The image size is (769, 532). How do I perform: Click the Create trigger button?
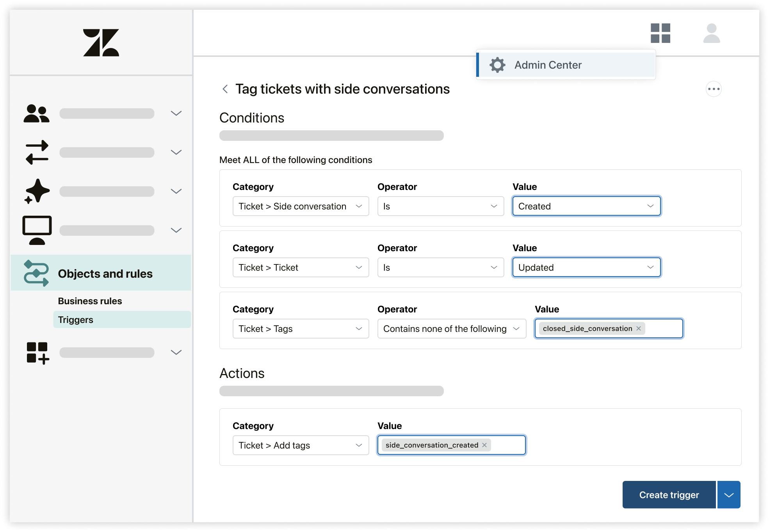pos(669,495)
